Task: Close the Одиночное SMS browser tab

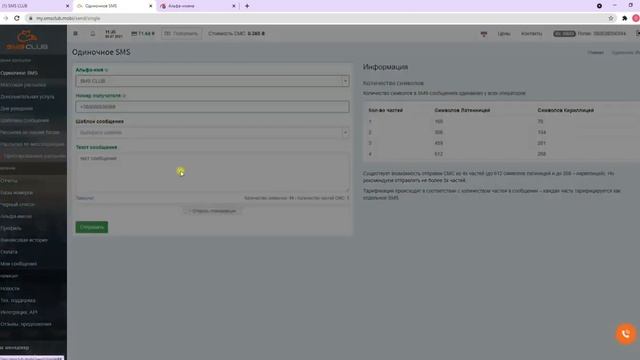Action: click(151, 6)
